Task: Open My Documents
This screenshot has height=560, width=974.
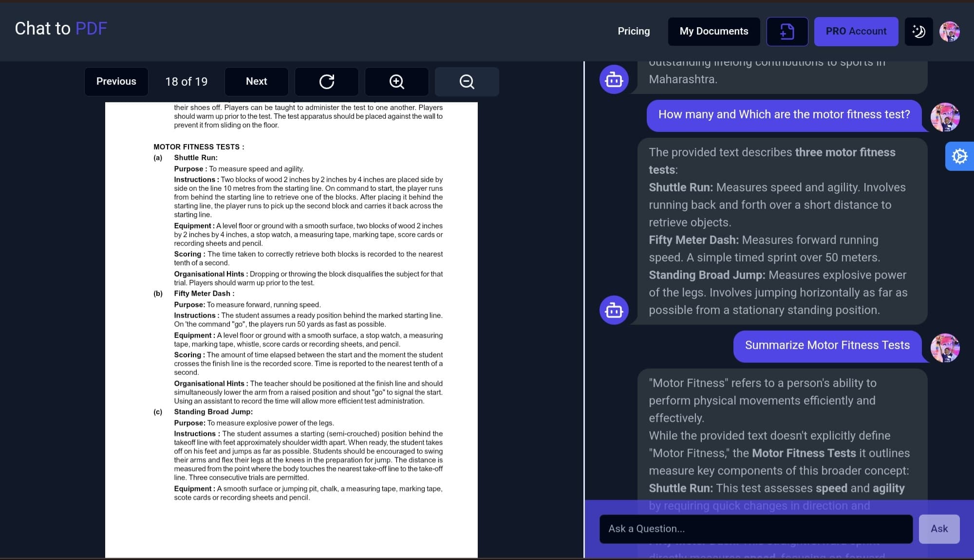Action: (x=713, y=31)
